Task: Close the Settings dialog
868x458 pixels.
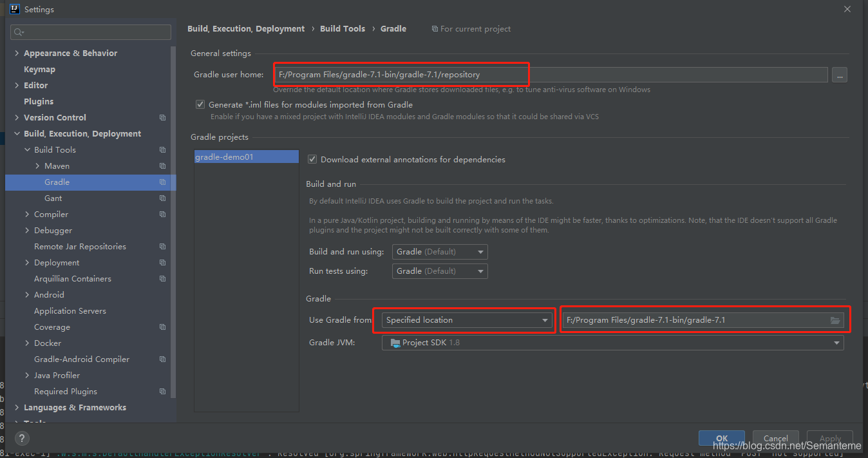Action: click(x=847, y=9)
